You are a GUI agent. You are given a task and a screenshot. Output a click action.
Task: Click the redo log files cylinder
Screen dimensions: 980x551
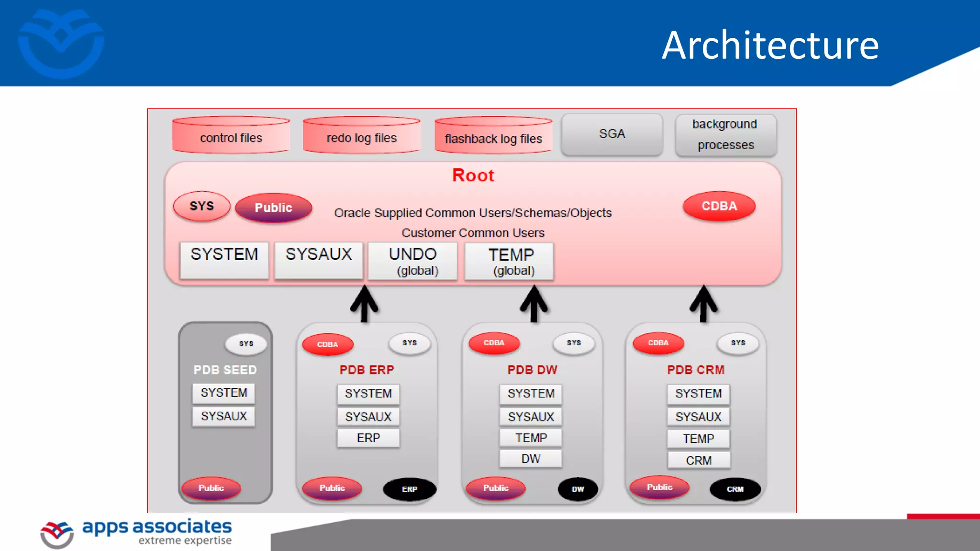tap(362, 135)
